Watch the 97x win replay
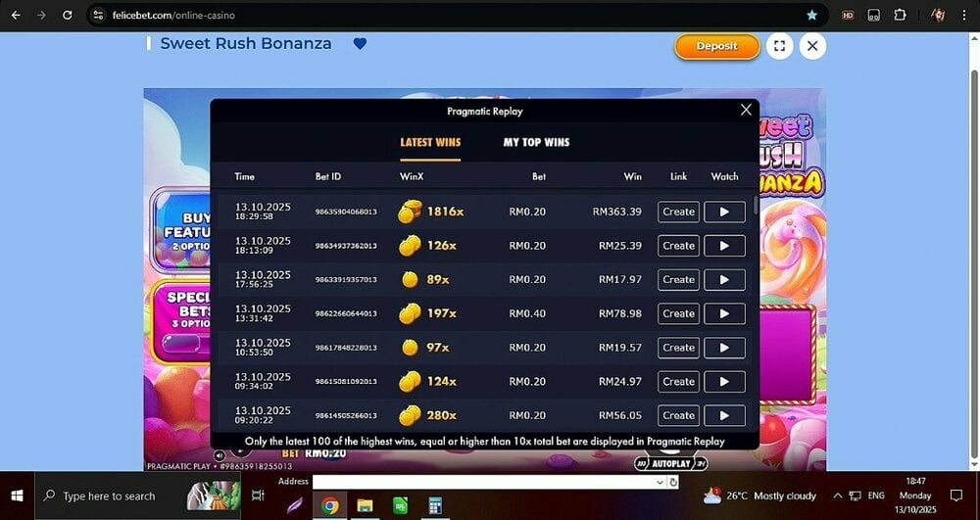The image size is (980, 520). (724, 348)
